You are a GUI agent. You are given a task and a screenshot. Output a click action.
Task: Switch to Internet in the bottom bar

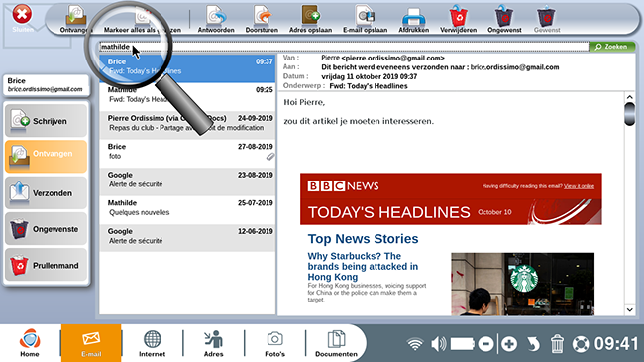point(152,343)
